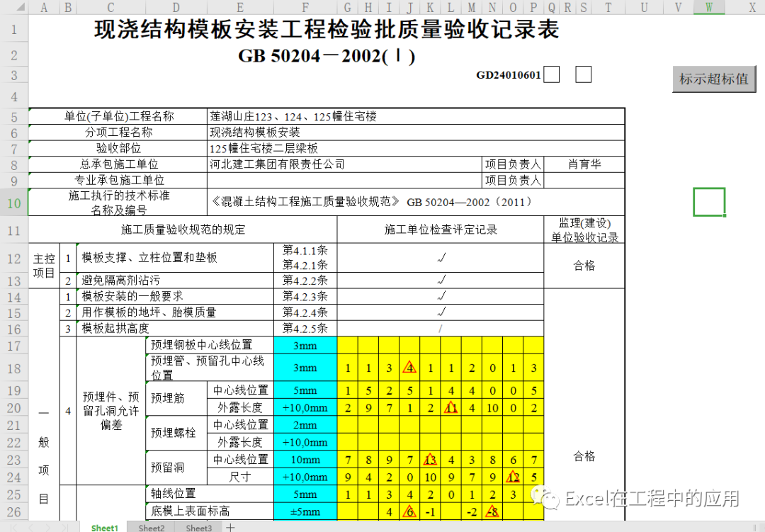The width and height of the screenshot is (765, 532).
Task: Select the value 10 in row 20
Action: (x=492, y=407)
